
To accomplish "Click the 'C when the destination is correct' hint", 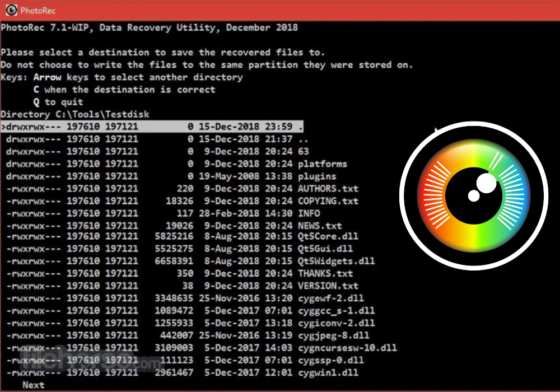I will tap(124, 90).
